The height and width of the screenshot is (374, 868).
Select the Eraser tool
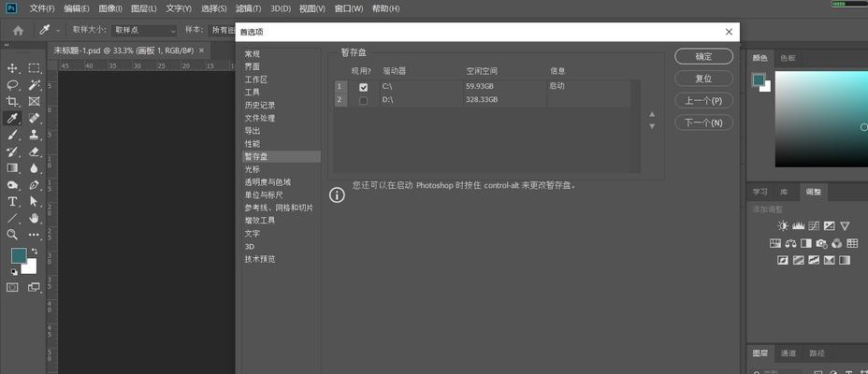[x=35, y=151]
